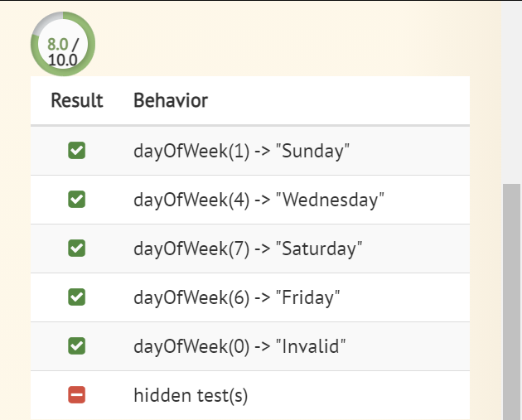
Task: Click the green check icon for dayOfWeek(7) Saturday
Action: click(76, 249)
